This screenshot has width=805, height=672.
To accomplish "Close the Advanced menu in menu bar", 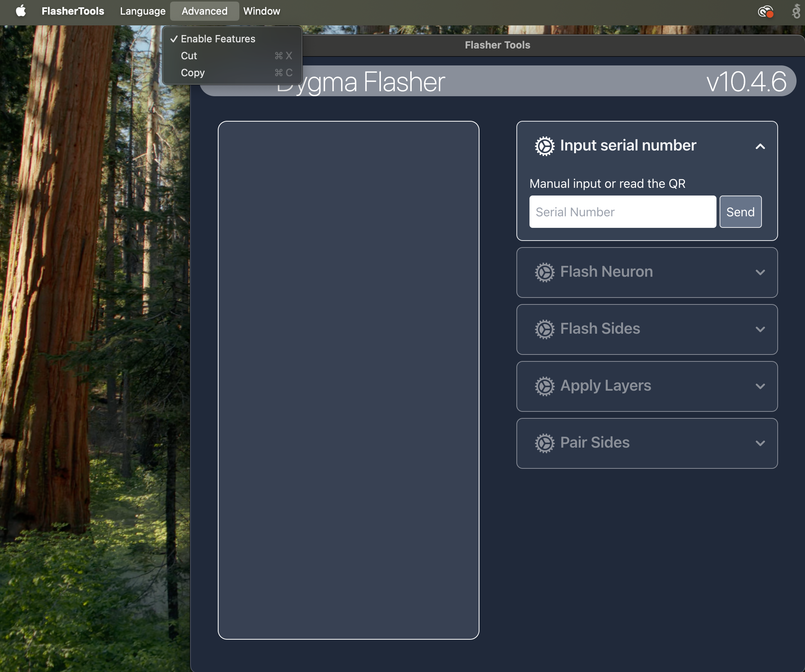I will pyautogui.click(x=204, y=11).
